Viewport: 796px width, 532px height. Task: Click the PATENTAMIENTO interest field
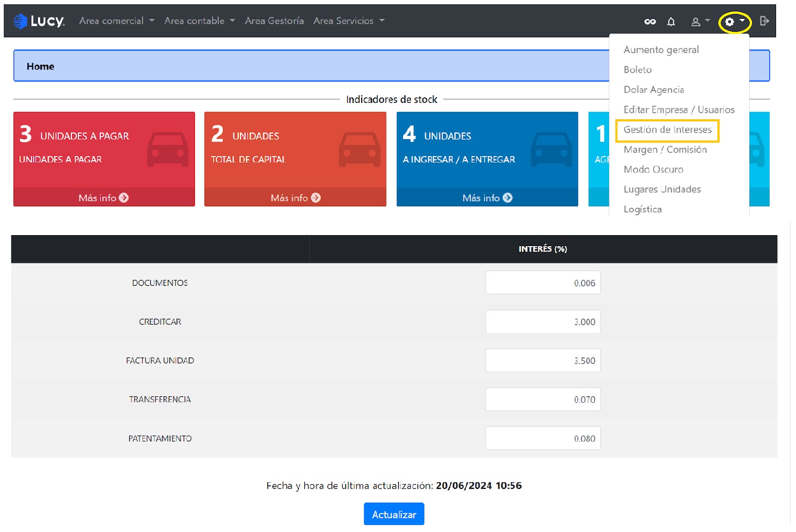(x=543, y=438)
